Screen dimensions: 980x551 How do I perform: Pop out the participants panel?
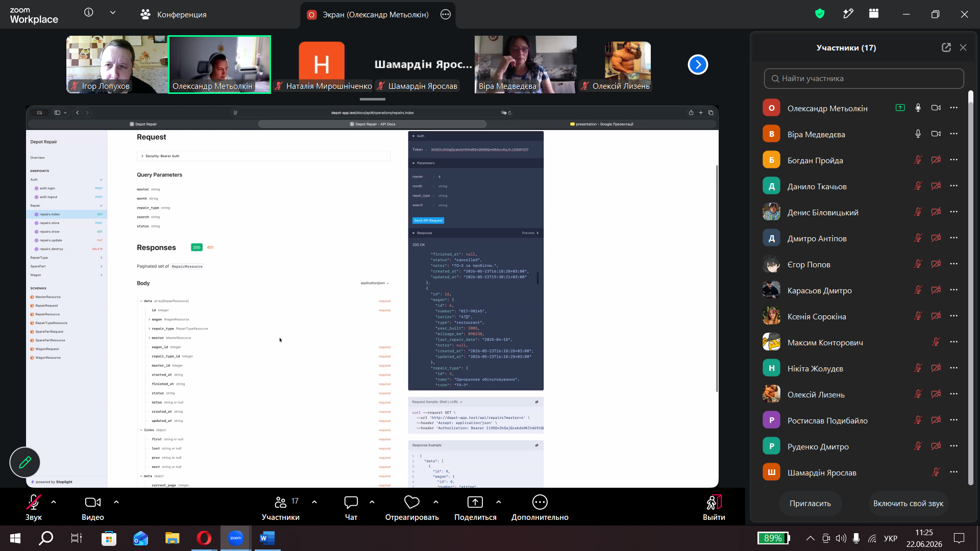click(946, 47)
